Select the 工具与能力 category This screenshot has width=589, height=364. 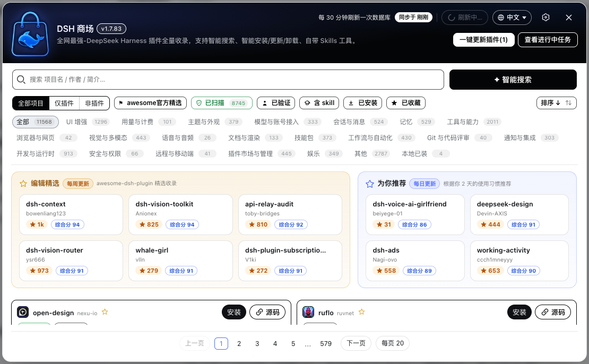click(x=474, y=122)
